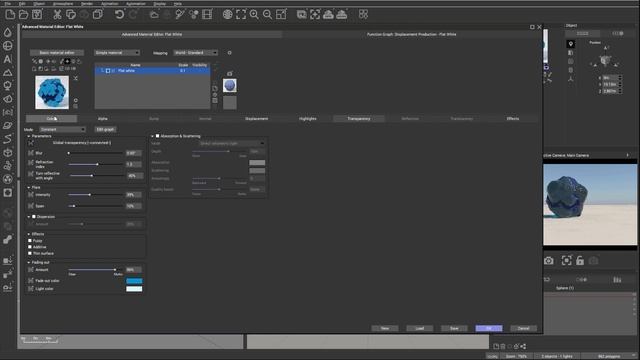640x360 pixels.
Task: Click the Save button at the dialog bottom
Action: (454, 328)
